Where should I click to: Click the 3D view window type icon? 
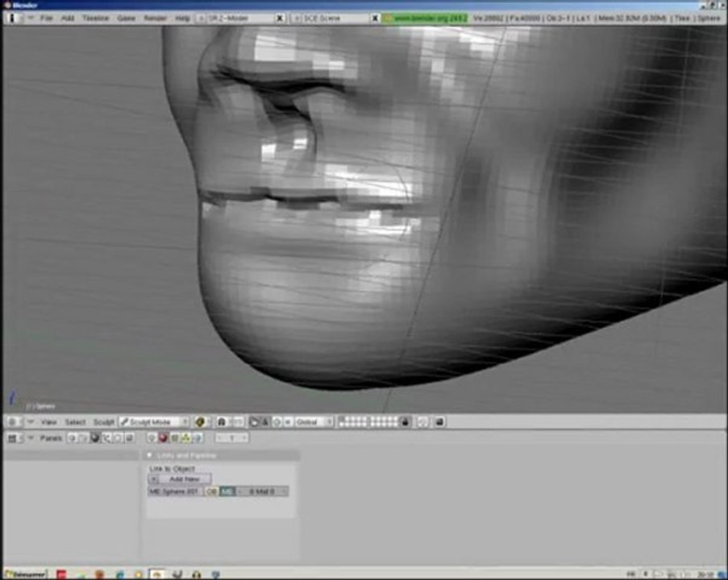click(x=13, y=422)
